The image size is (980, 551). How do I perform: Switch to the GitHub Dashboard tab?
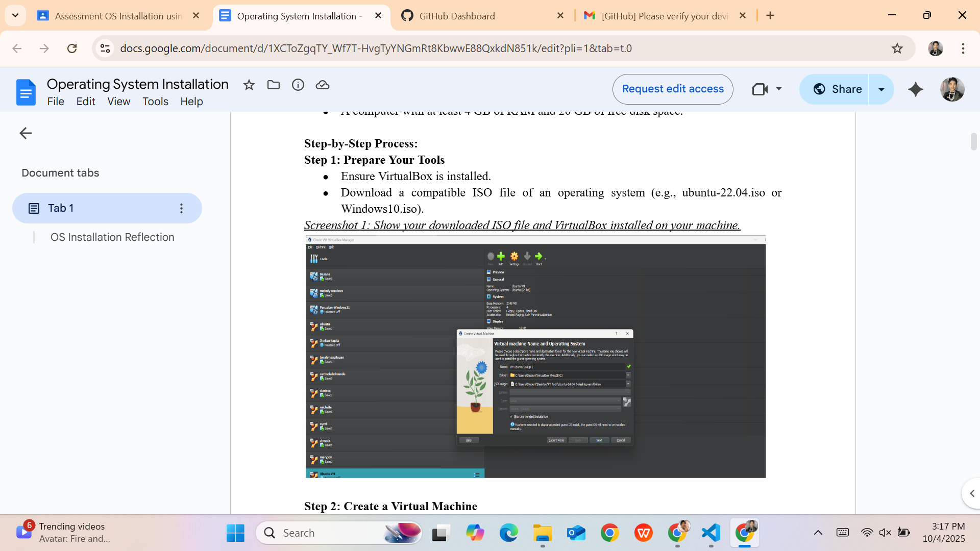click(457, 16)
